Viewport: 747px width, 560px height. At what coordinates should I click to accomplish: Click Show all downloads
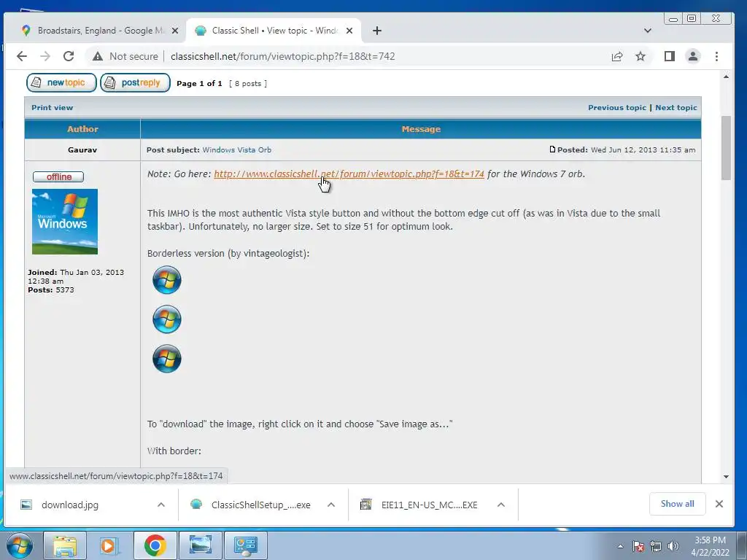(x=677, y=504)
